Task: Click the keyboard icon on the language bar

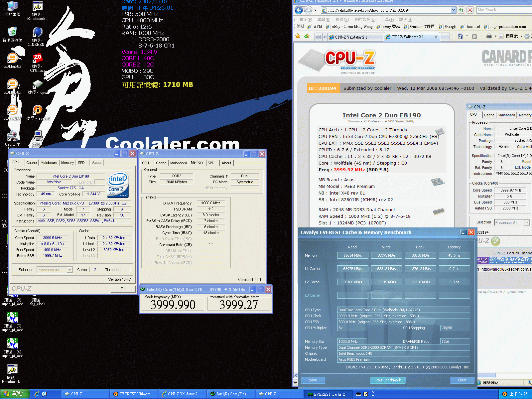Action: click(x=358, y=394)
